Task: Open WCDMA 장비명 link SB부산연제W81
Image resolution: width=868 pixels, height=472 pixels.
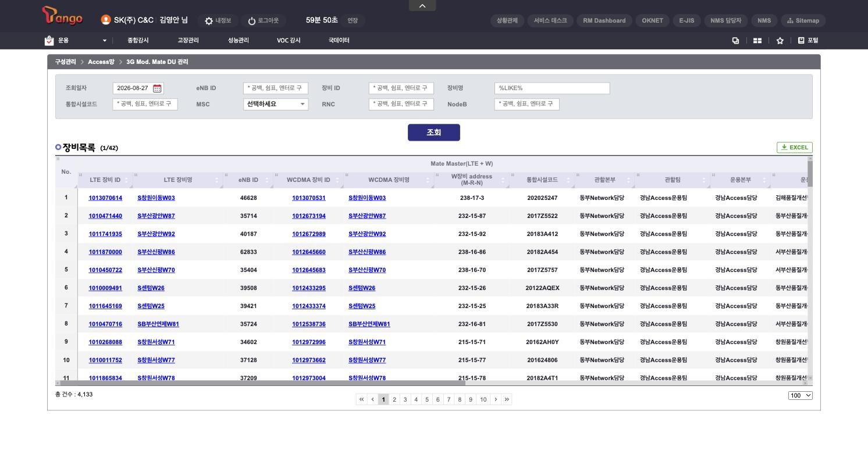Action: tap(369, 324)
